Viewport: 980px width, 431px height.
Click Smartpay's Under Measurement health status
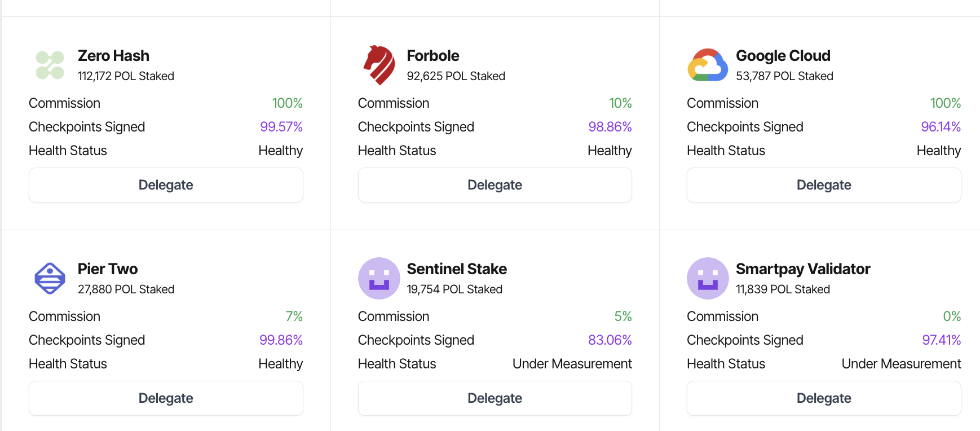point(900,364)
